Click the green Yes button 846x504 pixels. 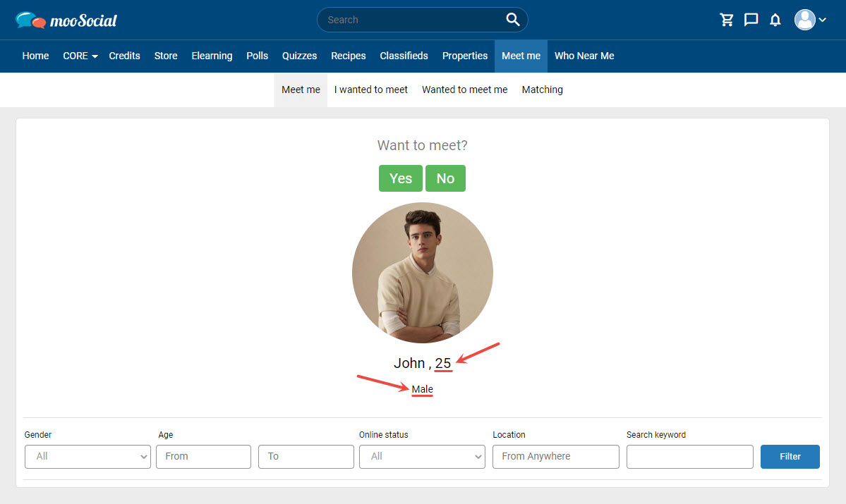401,178
